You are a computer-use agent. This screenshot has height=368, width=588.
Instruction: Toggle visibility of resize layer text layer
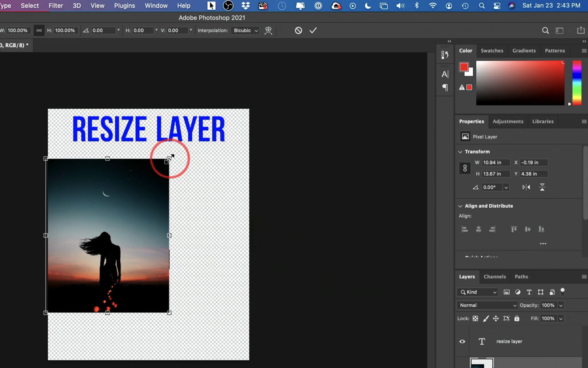(x=462, y=342)
